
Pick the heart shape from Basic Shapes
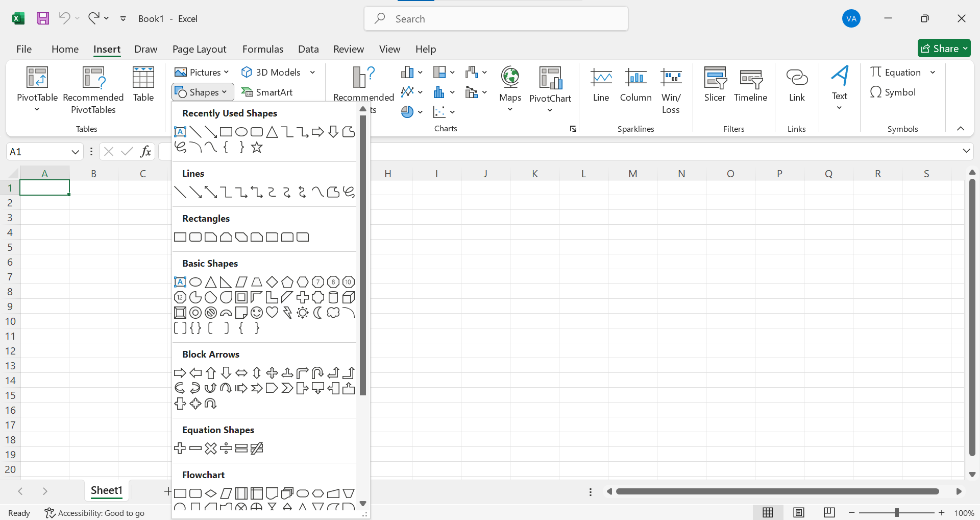click(x=272, y=313)
